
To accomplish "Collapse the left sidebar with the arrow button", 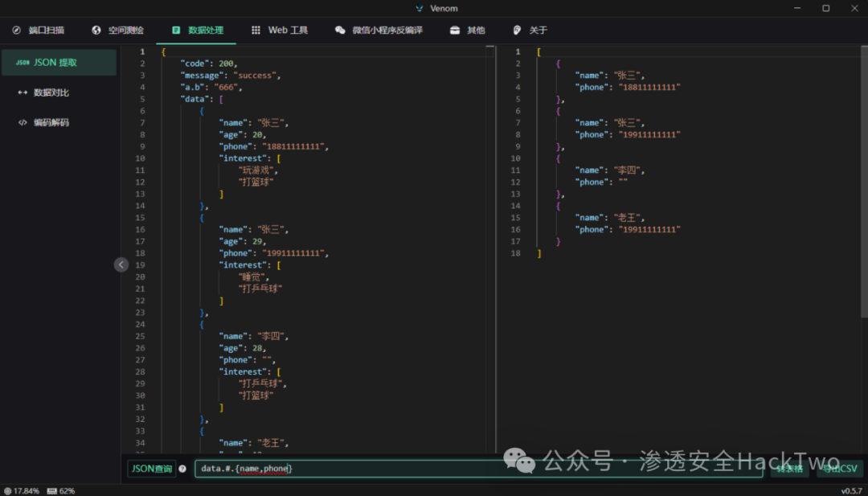I will [121, 264].
